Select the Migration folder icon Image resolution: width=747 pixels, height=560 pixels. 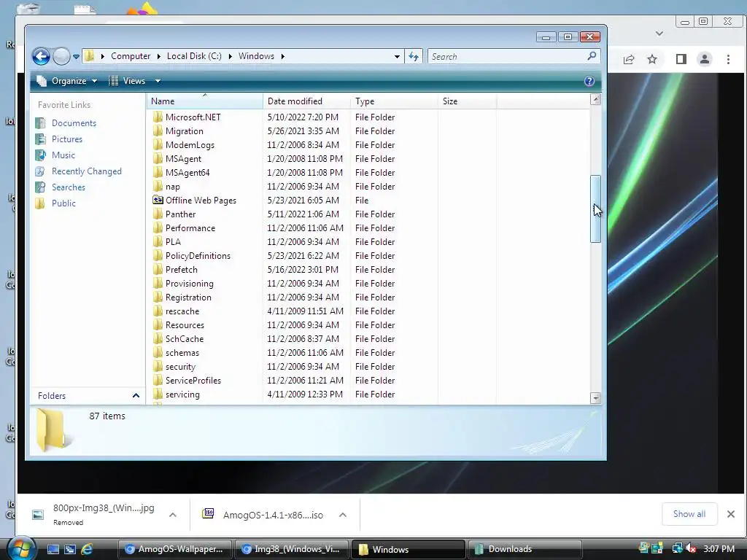click(158, 131)
